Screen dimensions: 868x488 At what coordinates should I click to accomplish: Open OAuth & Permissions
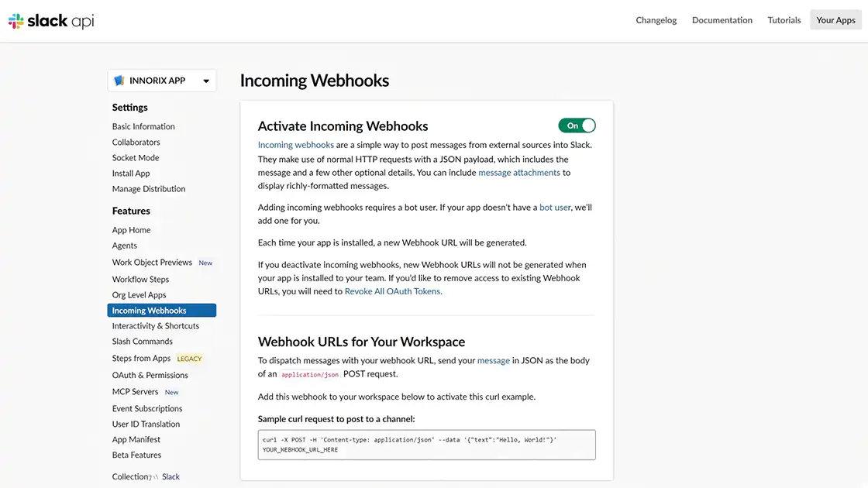(x=150, y=375)
